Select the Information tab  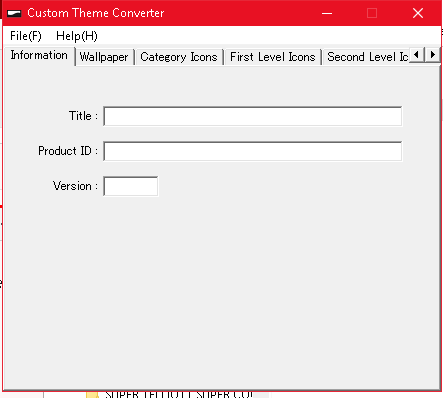click(x=39, y=56)
